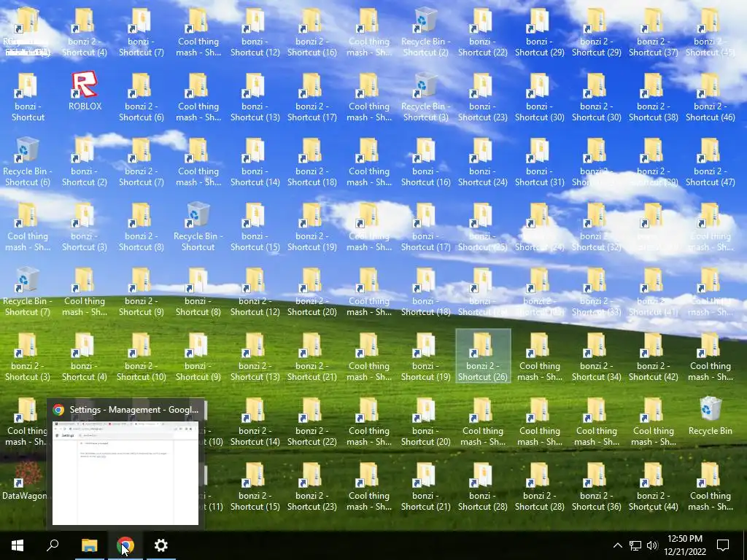The width and height of the screenshot is (747, 560).
Task: Select Recycle Bin - Shortcut (7) icon
Action: point(28,292)
